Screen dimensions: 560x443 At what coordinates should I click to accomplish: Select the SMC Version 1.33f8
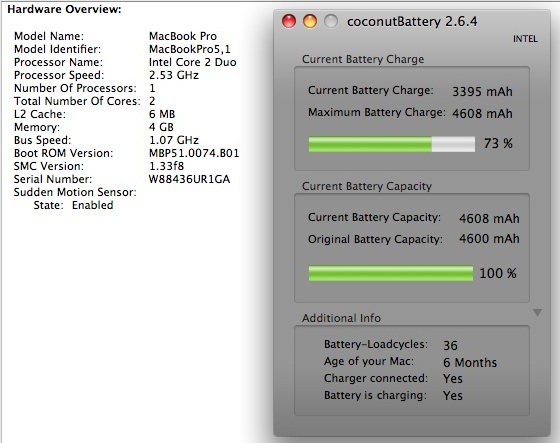pyautogui.click(x=166, y=166)
